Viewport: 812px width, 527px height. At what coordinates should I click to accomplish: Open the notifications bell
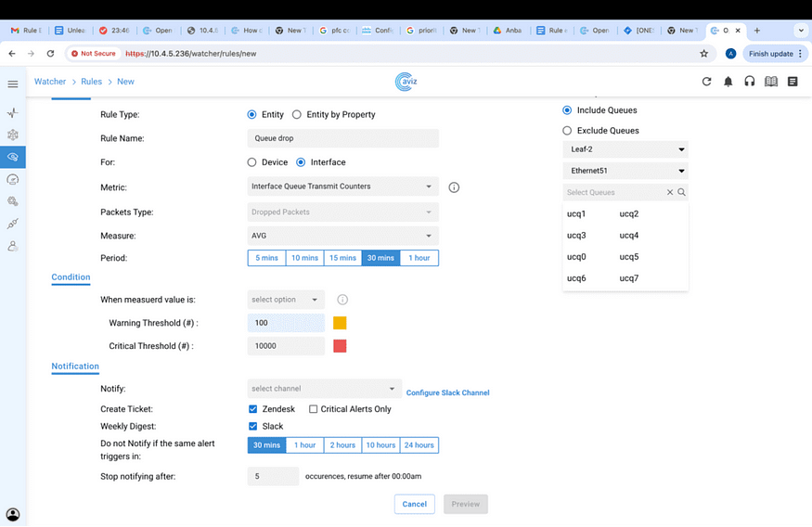click(x=728, y=82)
